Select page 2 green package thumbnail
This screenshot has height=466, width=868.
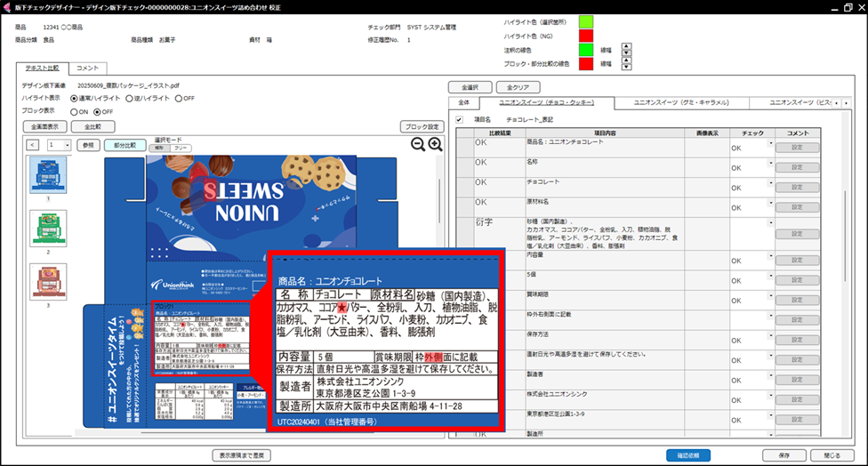[x=48, y=228]
